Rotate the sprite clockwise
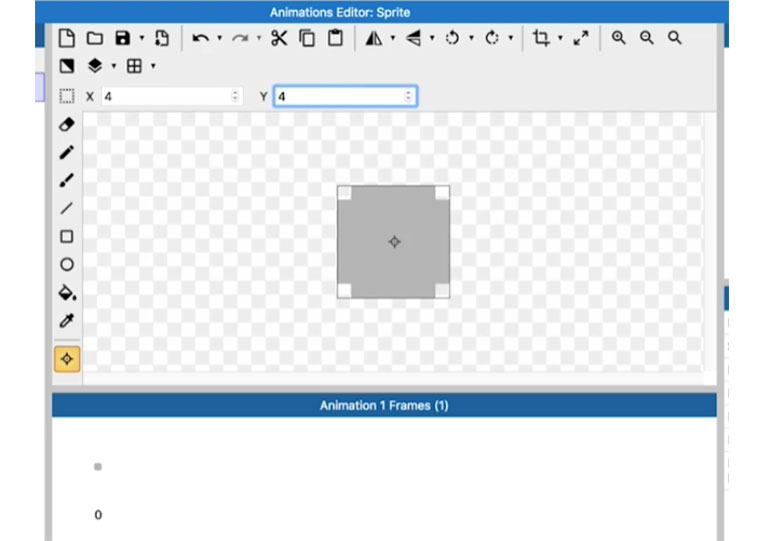Viewport: 763px width, 541px height. click(492, 38)
